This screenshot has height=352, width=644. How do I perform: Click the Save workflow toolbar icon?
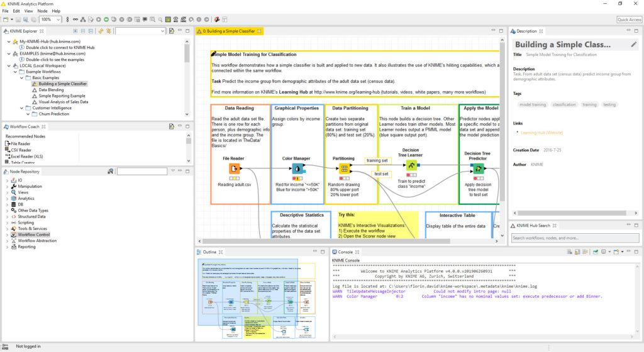(18, 19)
